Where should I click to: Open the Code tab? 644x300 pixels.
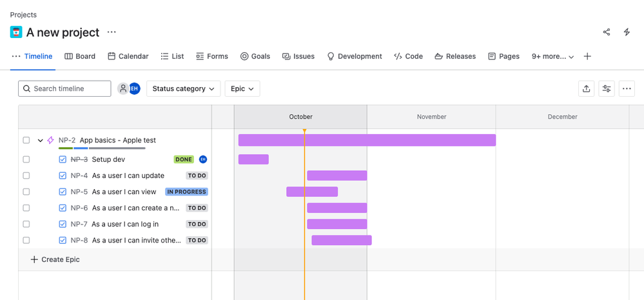coord(408,56)
